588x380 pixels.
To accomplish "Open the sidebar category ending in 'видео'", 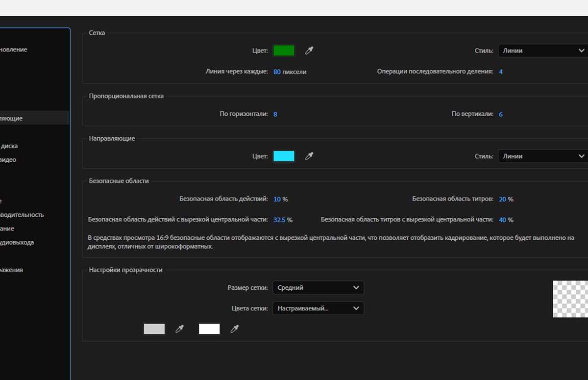I will point(8,160).
